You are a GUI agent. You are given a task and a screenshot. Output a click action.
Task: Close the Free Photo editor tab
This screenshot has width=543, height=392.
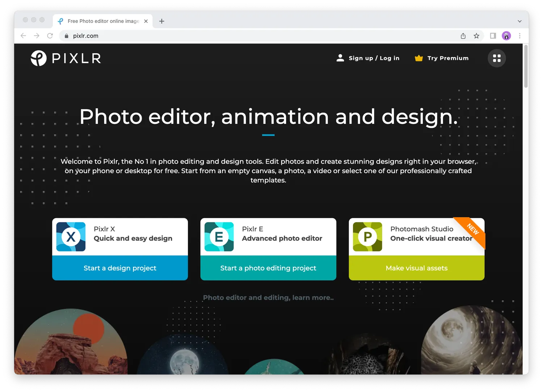coord(146,21)
